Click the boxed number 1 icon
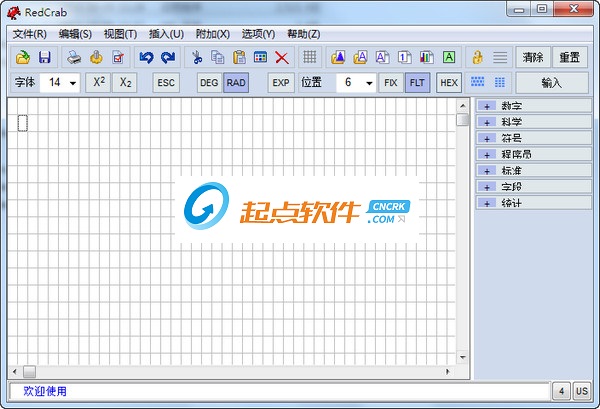600x409 pixels. coord(404,57)
